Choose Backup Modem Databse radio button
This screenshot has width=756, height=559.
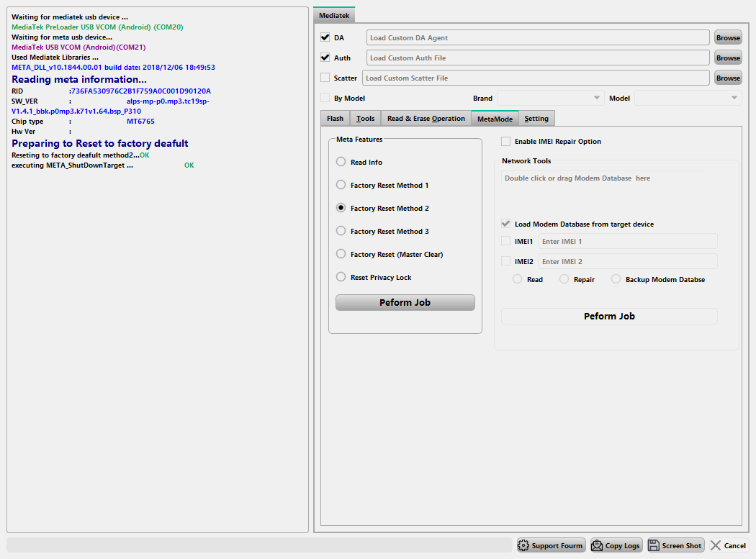click(616, 279)
